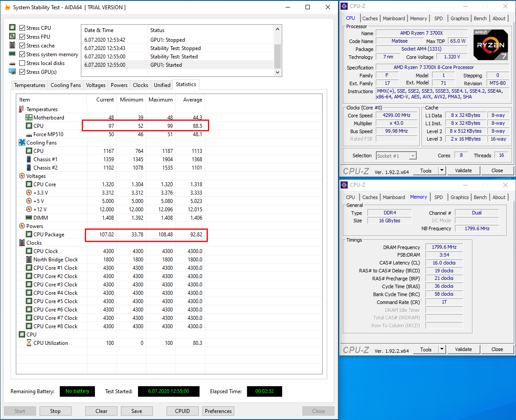Click the Clocks group icon
Image resolution: width=516 pixels, height=420 pixels.
[x=22, y=243]
